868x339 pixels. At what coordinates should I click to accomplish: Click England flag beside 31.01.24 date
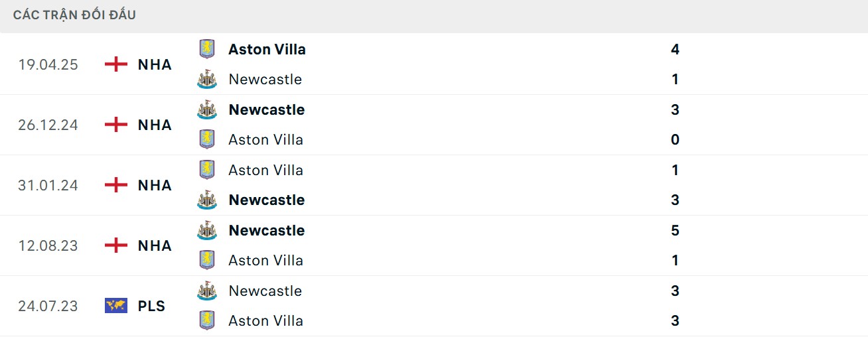click(116, 185)
